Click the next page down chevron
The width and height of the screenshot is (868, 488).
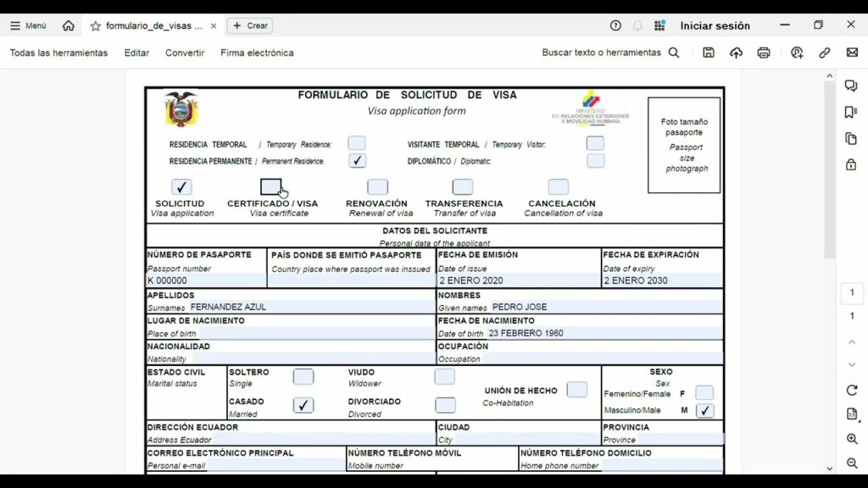[852, 364]
